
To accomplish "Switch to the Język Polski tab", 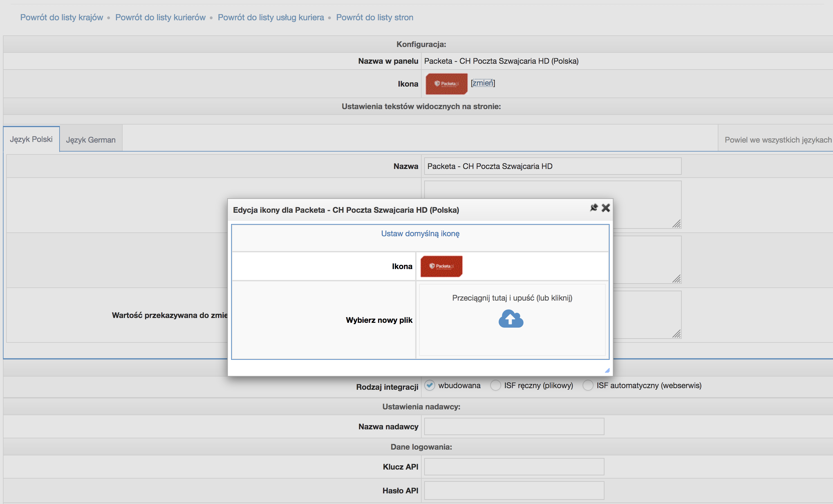I will [31, 139].
